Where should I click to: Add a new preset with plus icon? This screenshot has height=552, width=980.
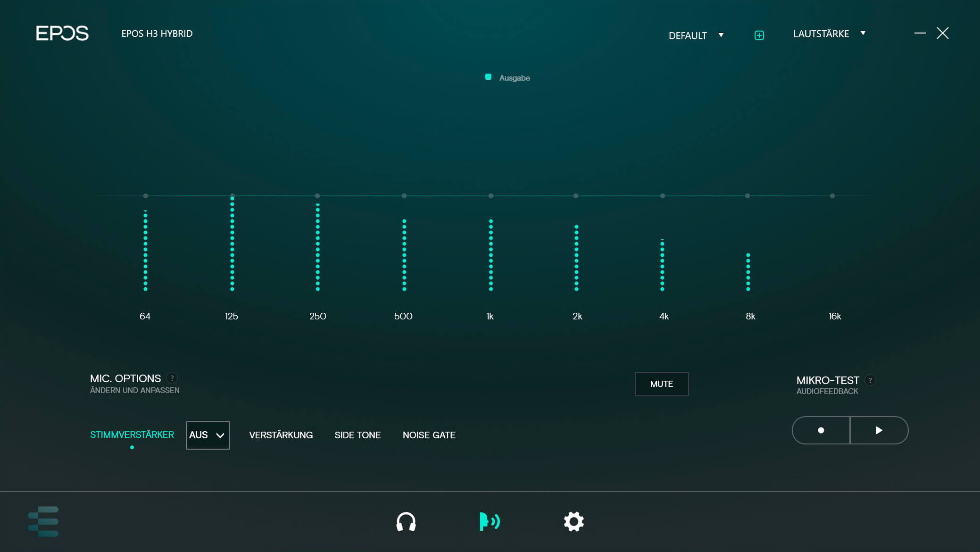[759, 35]
